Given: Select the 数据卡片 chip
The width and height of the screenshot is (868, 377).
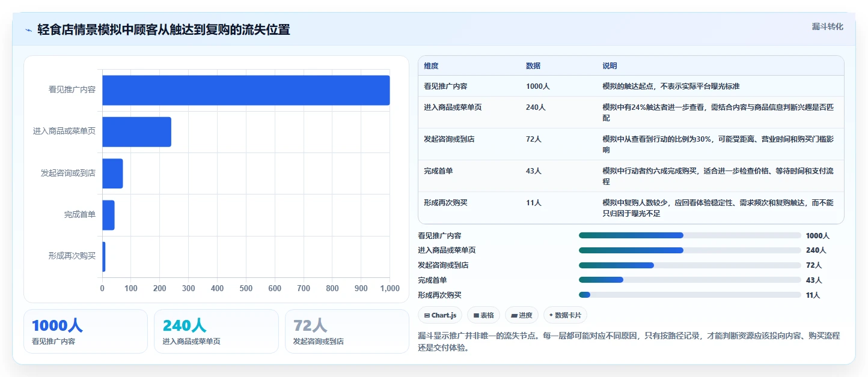Looking at the screenshot, I should coord(565,315).
